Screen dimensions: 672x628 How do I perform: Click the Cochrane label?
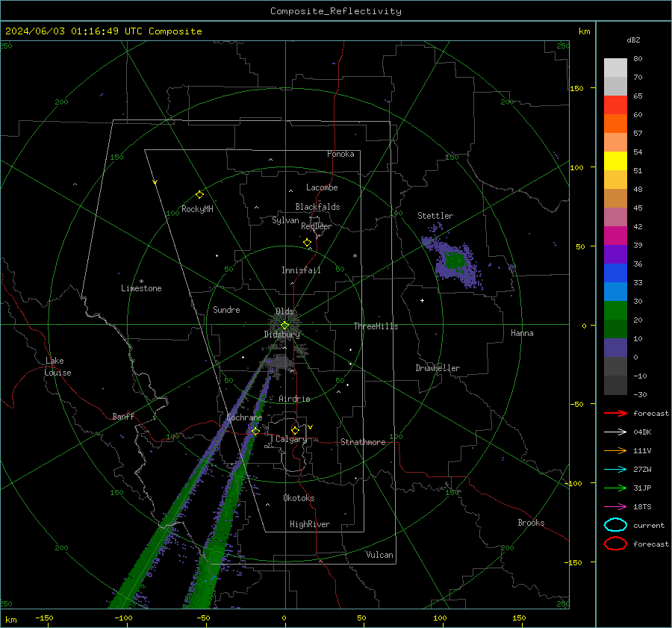[x=244, y=417]
